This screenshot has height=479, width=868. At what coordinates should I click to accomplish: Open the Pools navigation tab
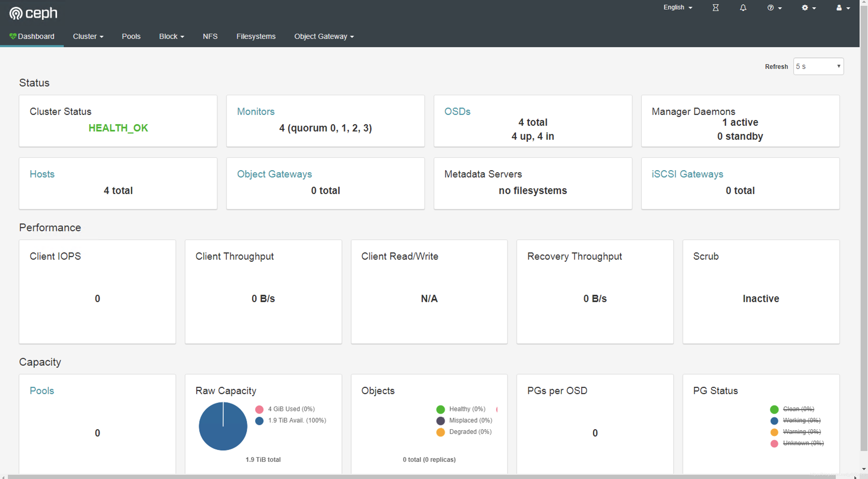point(131,36)
